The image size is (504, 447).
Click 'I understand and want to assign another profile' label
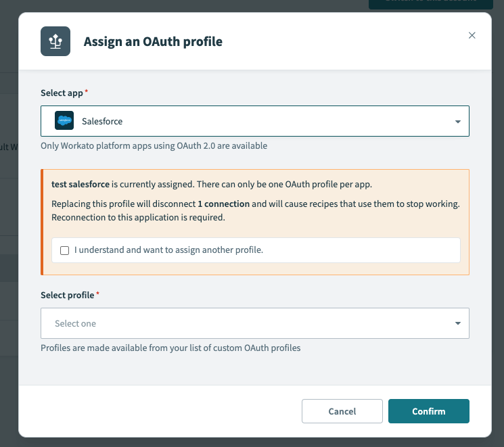coord(168,250)
